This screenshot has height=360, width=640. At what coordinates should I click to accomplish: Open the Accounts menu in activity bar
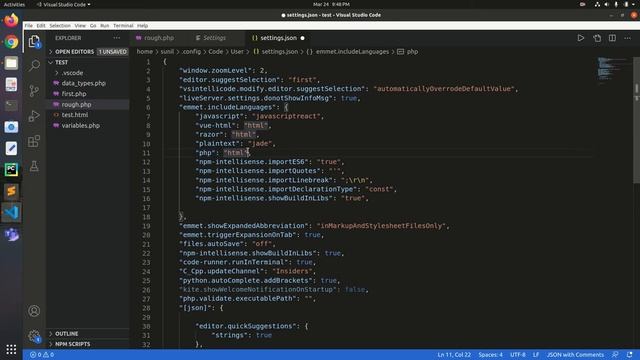coord(34,311)
